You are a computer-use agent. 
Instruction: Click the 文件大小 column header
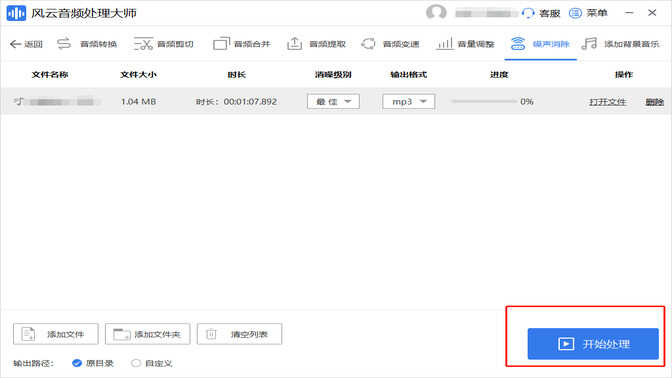coord(138,75)
